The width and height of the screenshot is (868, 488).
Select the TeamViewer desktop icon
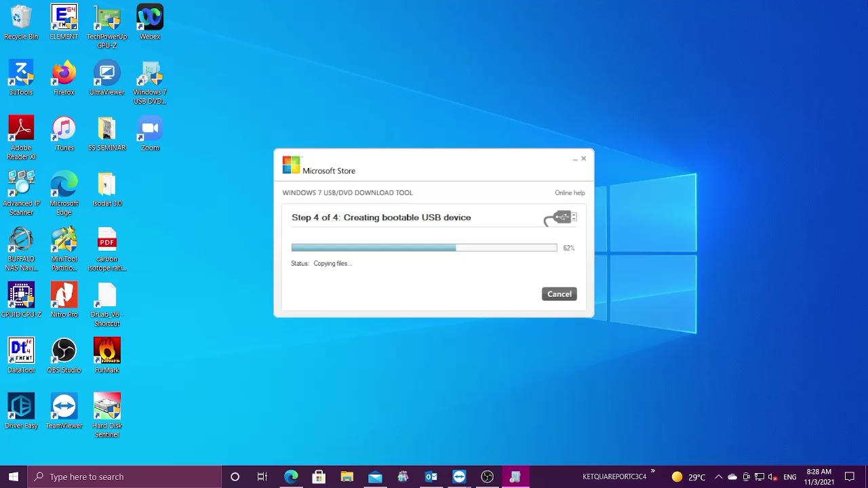pos(64,411)
